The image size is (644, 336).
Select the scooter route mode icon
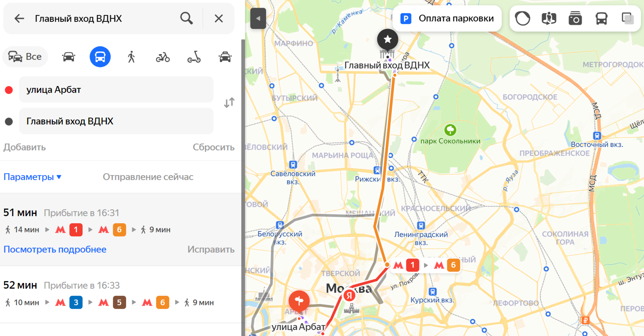(194, 57)
